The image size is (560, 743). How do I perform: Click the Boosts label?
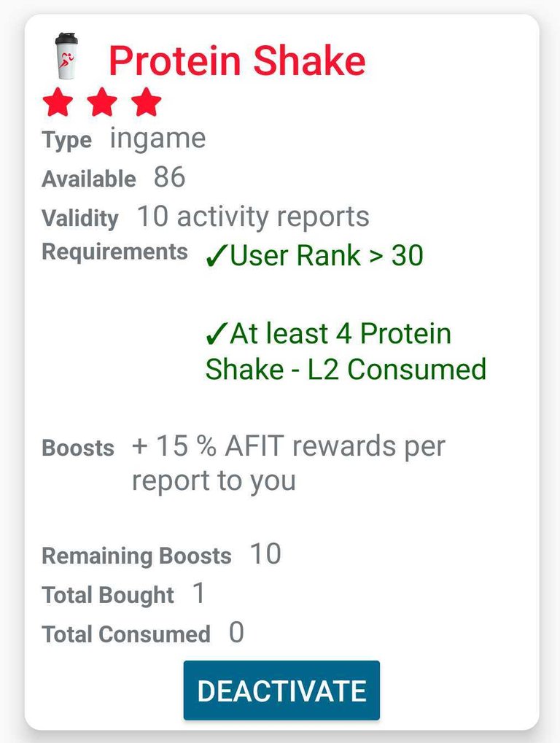[x=78, y=448]
